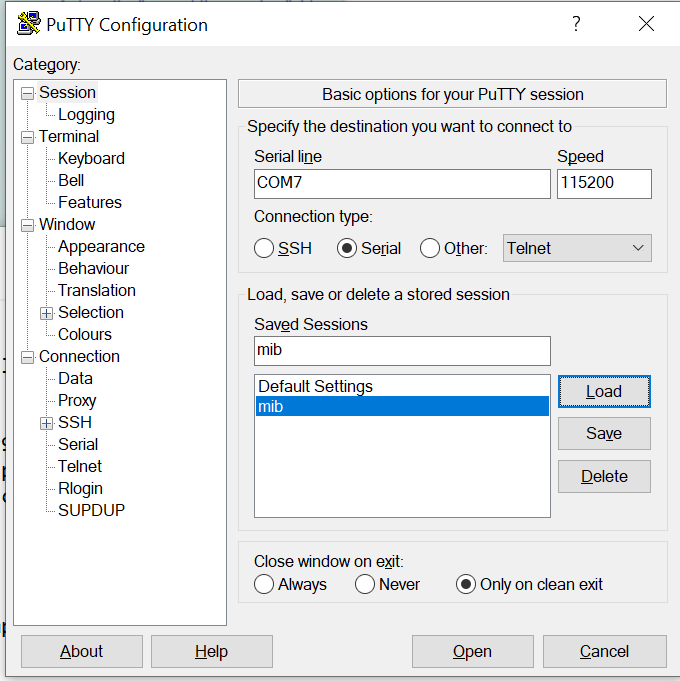680x681 pixels.
Task: Open the Features settings category
Action: tap(90, 202)
